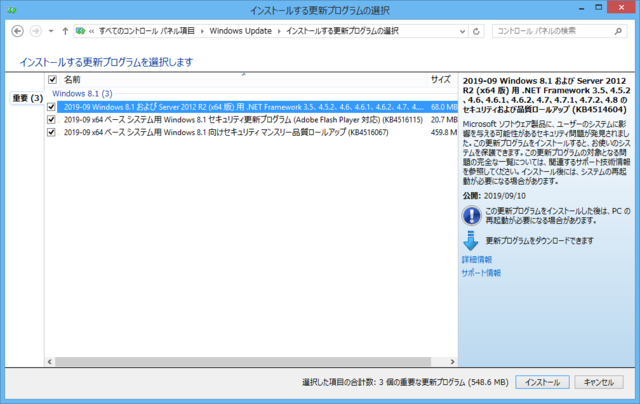640x404 pixels.
Task: Click the search magnifier icon
Action: pyautogui.click(x=618, y=31)
